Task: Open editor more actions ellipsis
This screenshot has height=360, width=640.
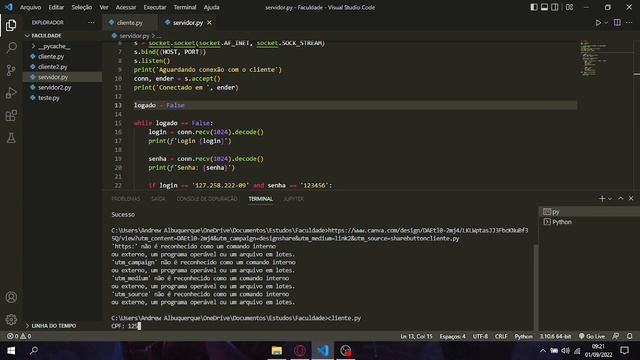Action: click(x=629, y=22)
